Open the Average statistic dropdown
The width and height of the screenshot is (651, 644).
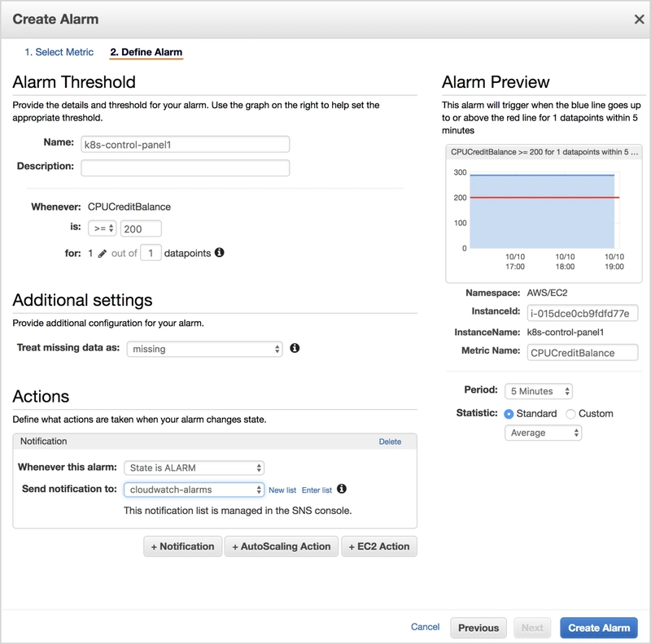(543, 433)
